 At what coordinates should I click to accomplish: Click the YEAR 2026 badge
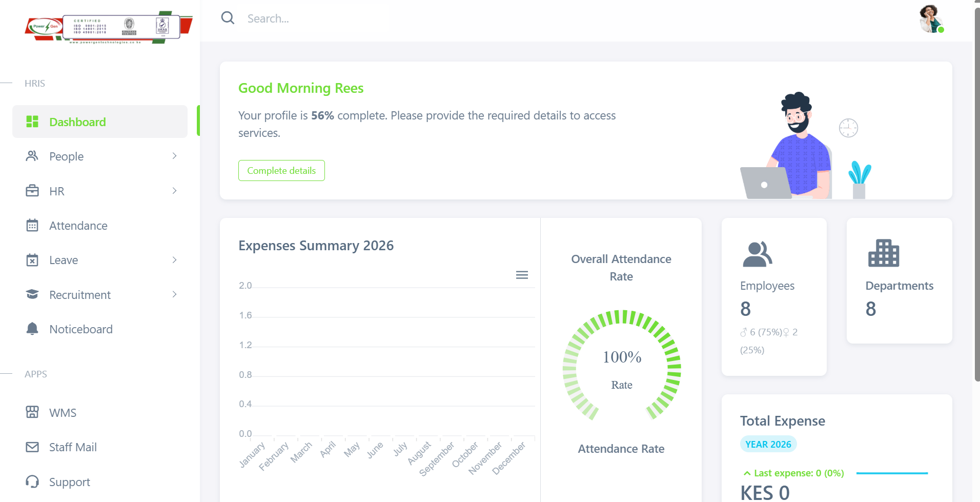768,444
